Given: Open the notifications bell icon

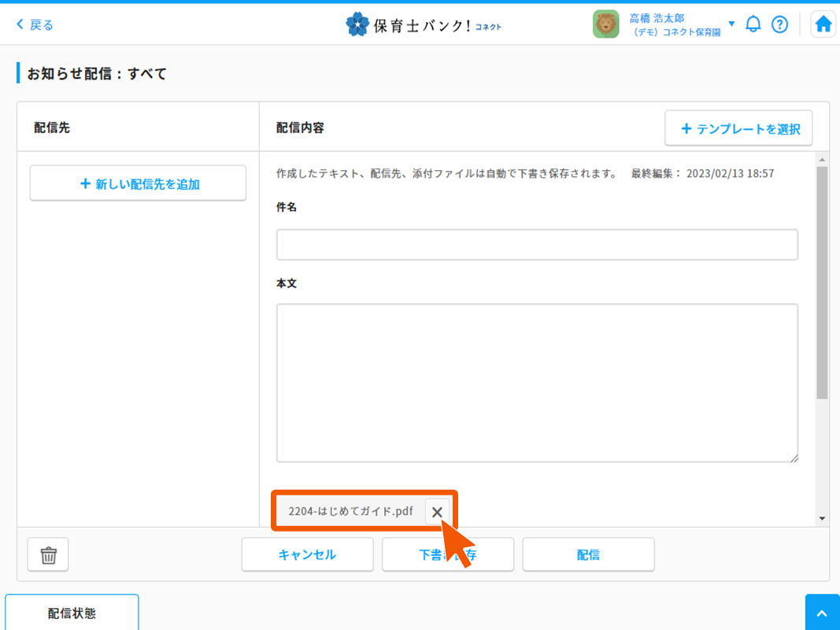Looking at the screenshot, I should [x=753, y=24].
